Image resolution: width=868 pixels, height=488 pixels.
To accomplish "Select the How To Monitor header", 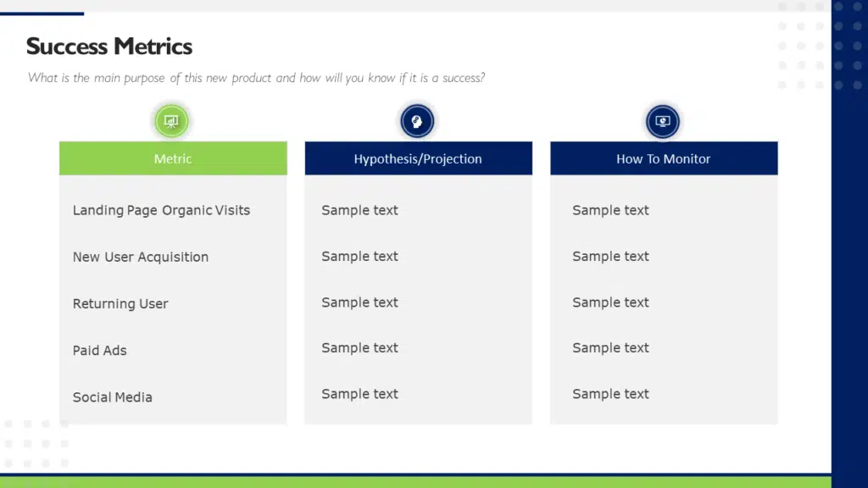I will 663,158.
